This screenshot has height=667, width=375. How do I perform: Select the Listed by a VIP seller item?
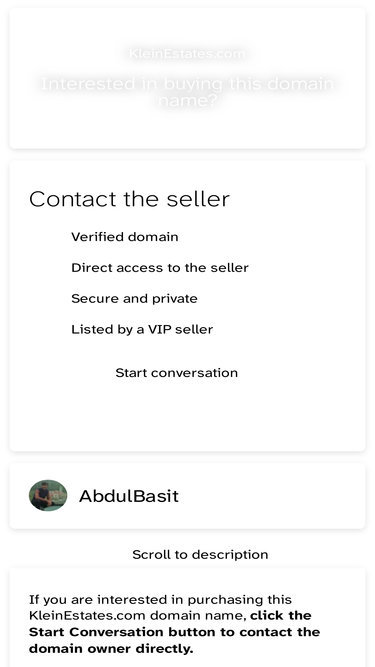(x=142, y=330)
